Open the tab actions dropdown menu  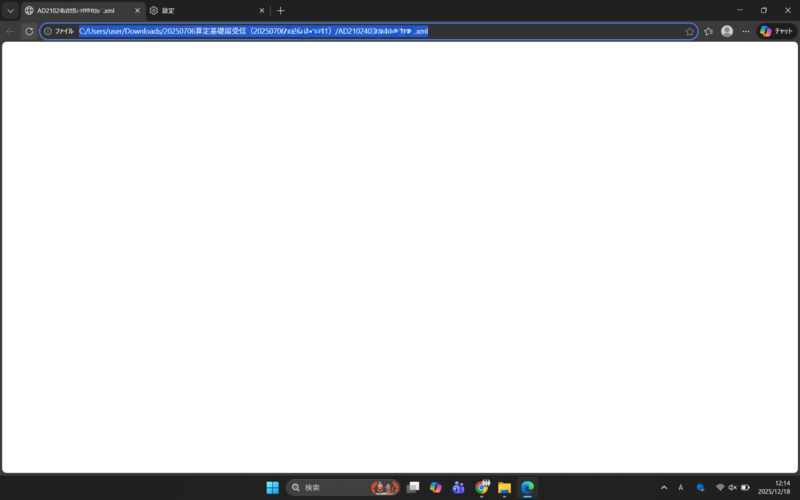[x=10, y=10]
